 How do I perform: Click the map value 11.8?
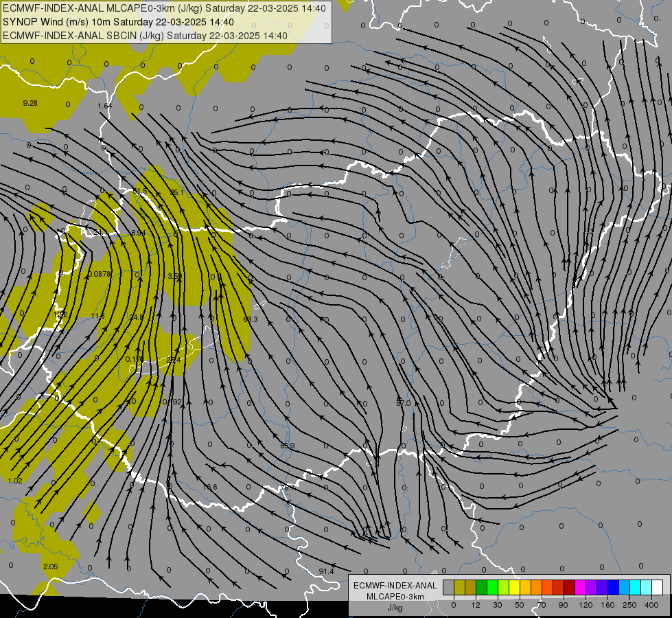pyautogui.click(x=97, y=316)
